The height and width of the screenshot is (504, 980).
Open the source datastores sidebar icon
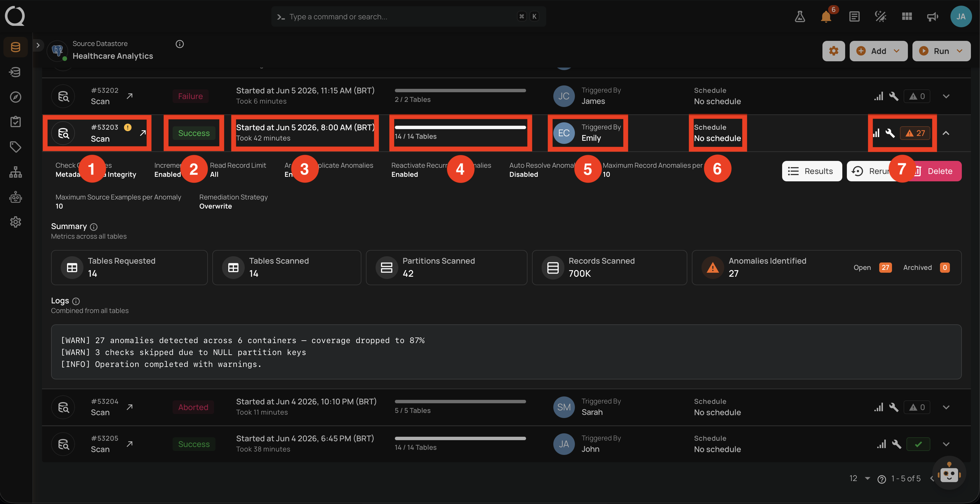[16, 47]
